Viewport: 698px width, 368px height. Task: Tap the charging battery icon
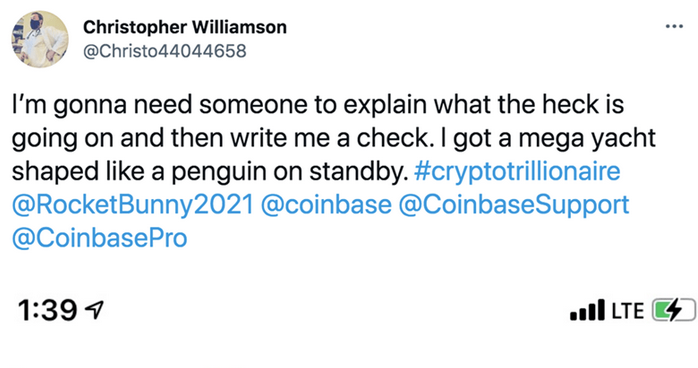[x=674, y=310]
